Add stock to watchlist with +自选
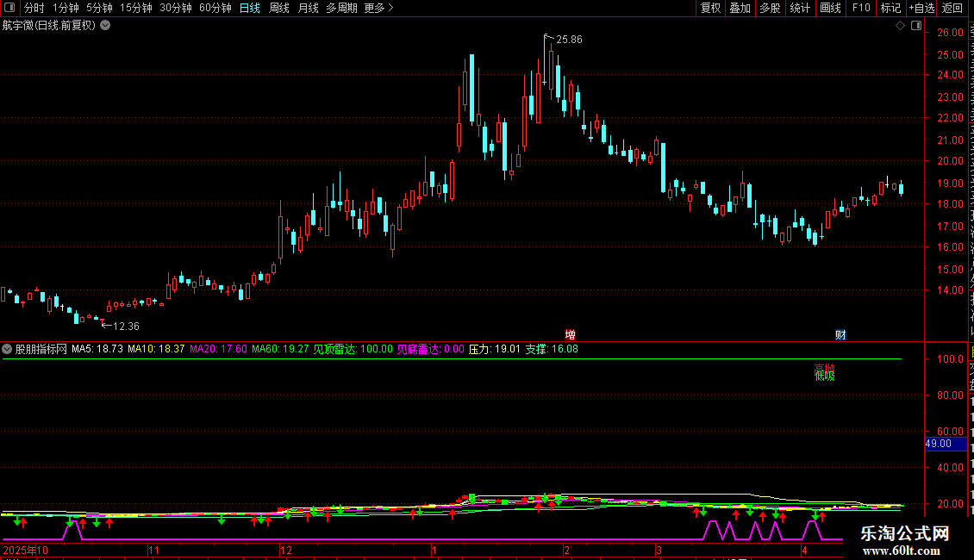Image resolution: width=974 pixels, height=560 pixels. [921, 8]
